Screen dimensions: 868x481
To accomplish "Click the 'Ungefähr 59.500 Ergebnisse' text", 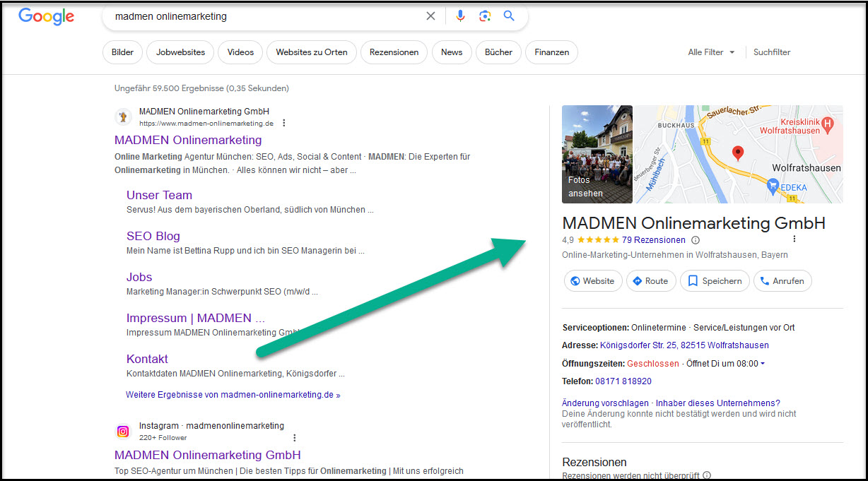I will pyautogui.click(x=201, y=88).
